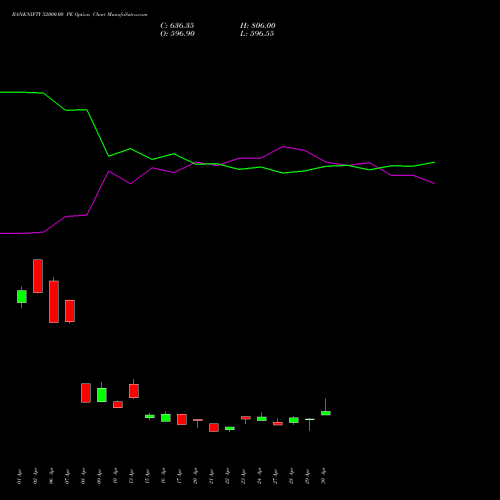Select the 22 Apr date label
Viewport: 500px width, 500px height.
pos(227,476)
